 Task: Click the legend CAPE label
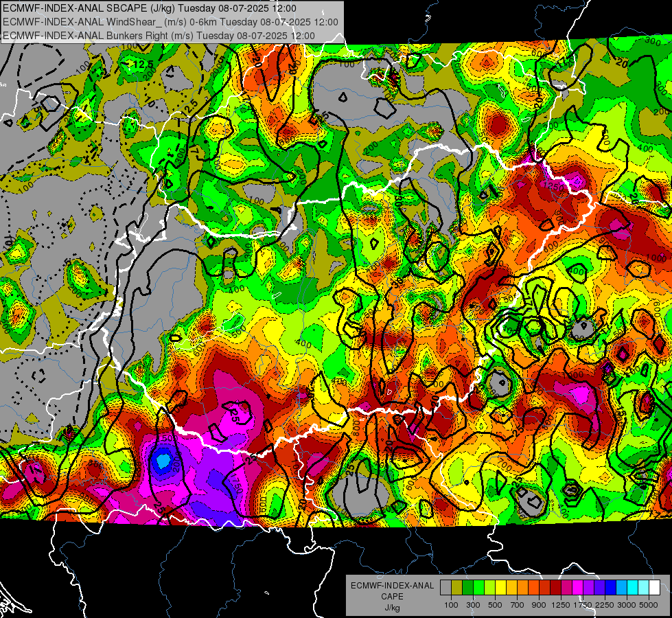(x=392, y=596)
